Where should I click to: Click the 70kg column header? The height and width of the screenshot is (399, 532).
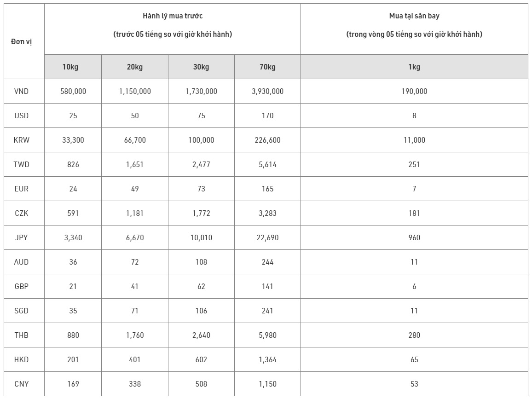coord(267,67)
